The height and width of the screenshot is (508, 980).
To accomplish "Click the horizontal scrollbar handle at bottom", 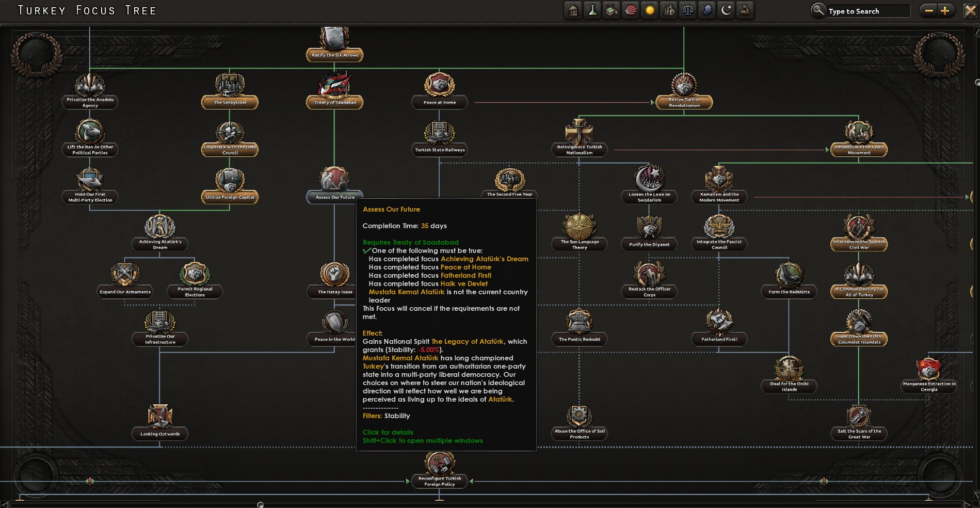I will click(260, 504).
